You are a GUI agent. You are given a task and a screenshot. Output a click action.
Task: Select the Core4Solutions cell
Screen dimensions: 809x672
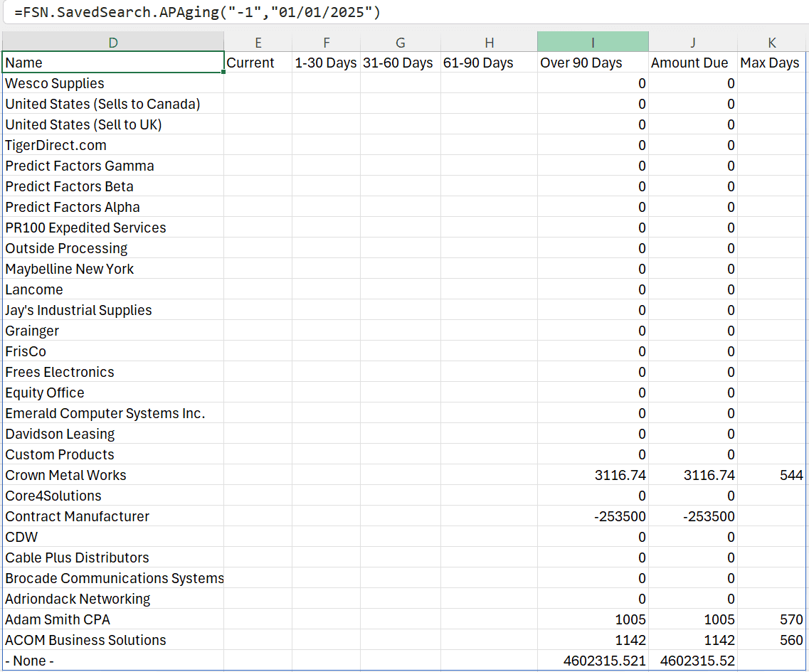pyautogui.click(x=113, y=496)
